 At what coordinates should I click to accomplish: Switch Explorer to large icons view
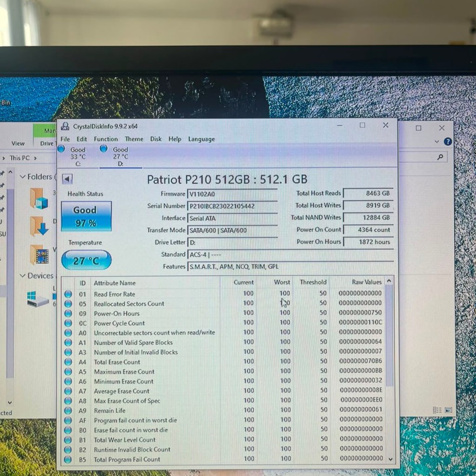coord(449,410)
